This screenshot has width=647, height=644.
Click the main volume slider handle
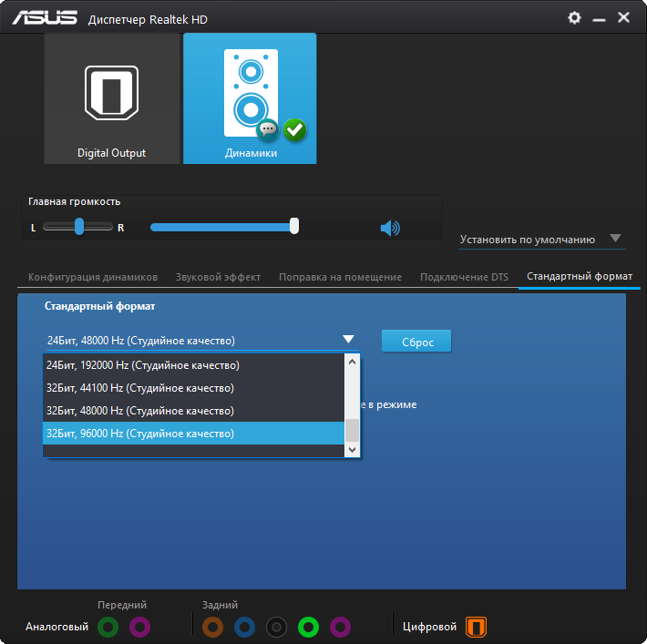click(x=294, y=226)
